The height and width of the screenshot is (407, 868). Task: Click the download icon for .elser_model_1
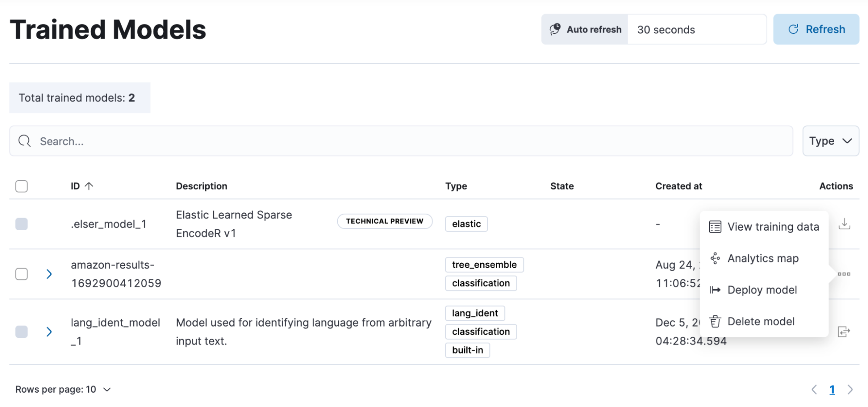[844, 224]
